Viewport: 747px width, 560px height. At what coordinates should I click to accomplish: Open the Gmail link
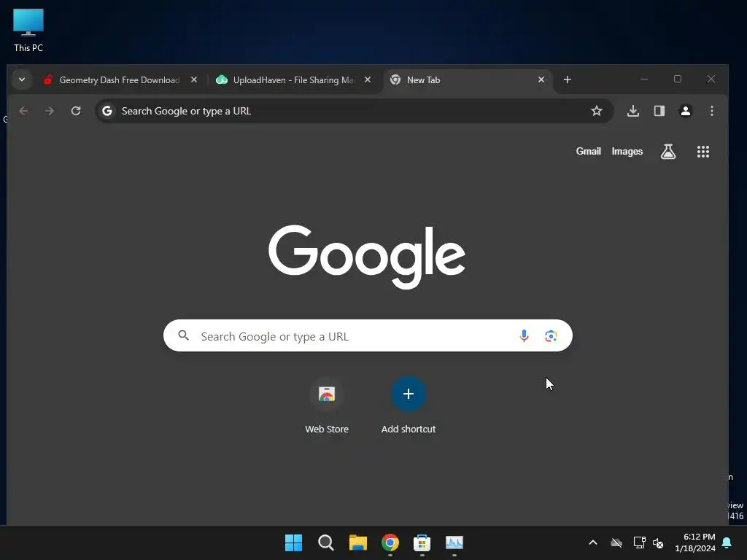click(589, 152)
